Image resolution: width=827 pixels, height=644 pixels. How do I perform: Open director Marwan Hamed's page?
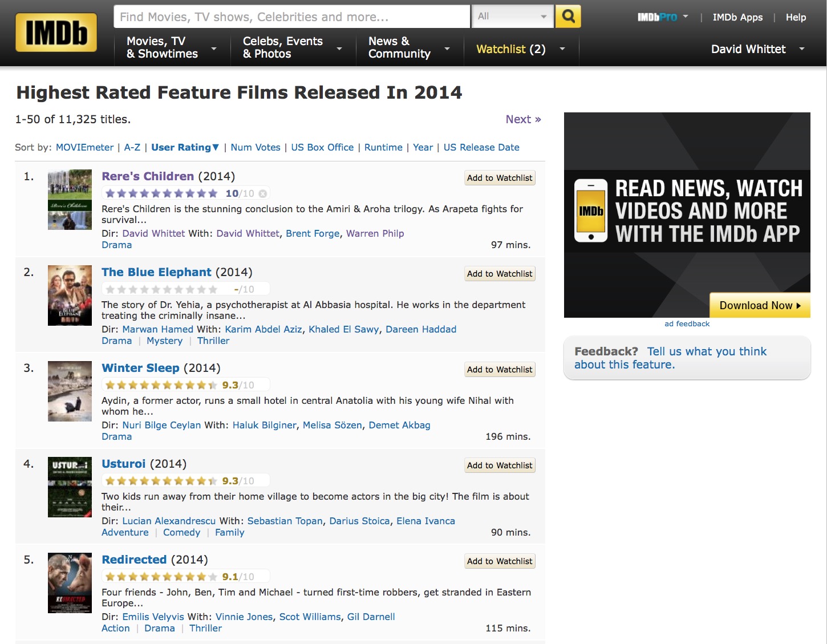(x=157, y=329)
